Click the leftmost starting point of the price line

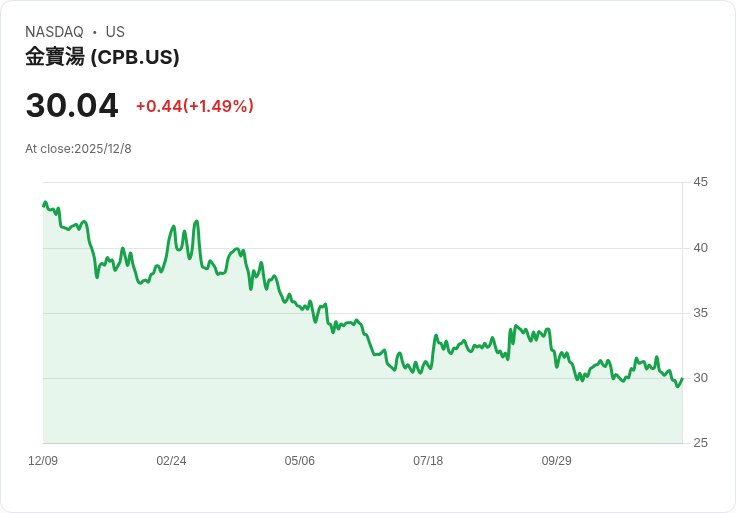coord(44,205)
